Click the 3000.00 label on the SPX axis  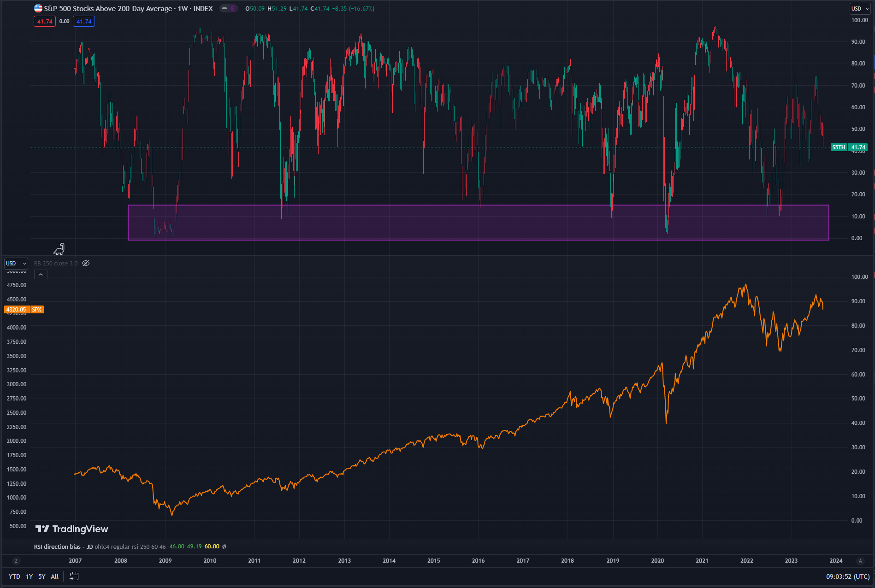pyautogui.click(x=17, y=384)
